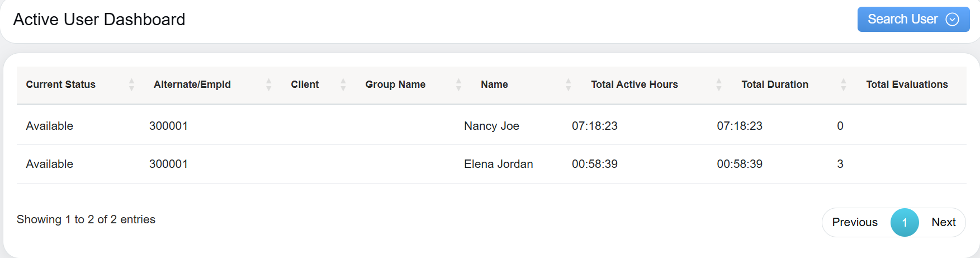Screen dimensions: 980x258
Task: Click Nancy Joe's Available status cell
Action: point(50,126)
